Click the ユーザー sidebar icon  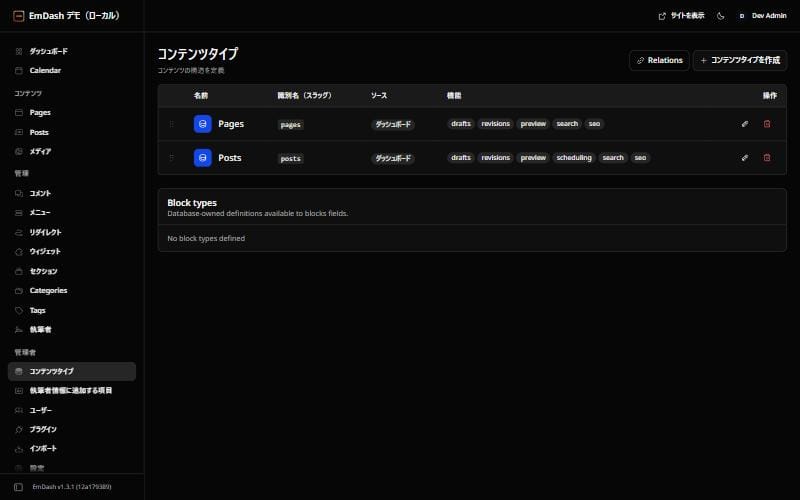pos(19,410)
